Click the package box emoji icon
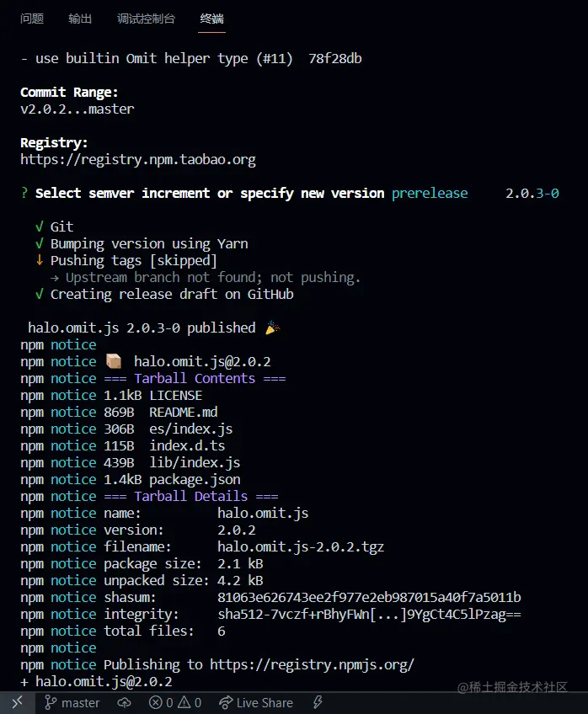 point(114,361)
